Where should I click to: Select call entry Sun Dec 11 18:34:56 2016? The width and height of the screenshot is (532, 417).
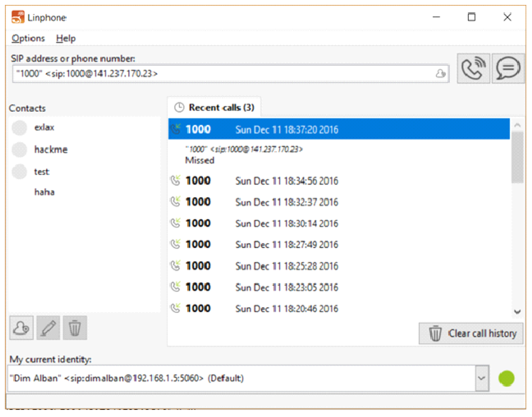click(339, 181)
